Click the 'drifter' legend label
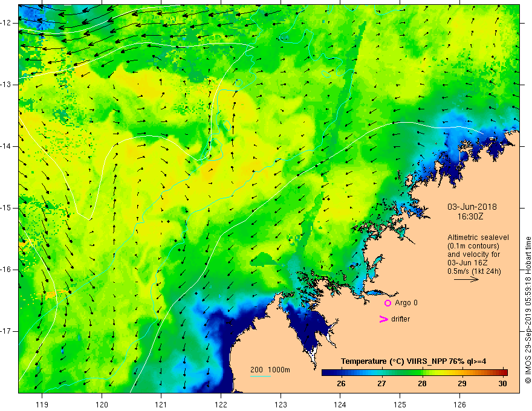This screenshot has height=411, width=532. (400, 319)
